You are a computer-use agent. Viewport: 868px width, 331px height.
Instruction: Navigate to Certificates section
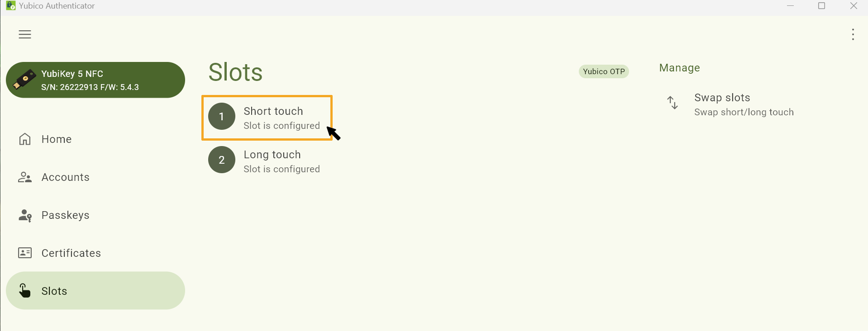[71, 253]
